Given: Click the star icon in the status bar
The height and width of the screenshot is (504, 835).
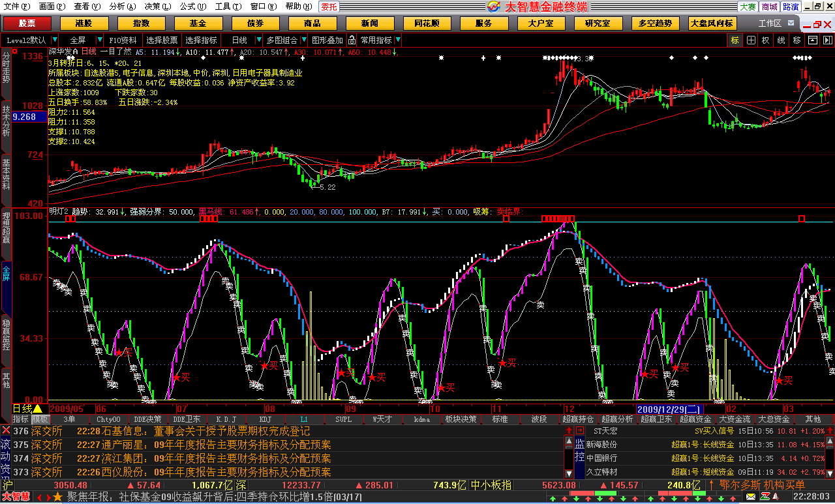Looking at the screenshot, I should point(57,497).
